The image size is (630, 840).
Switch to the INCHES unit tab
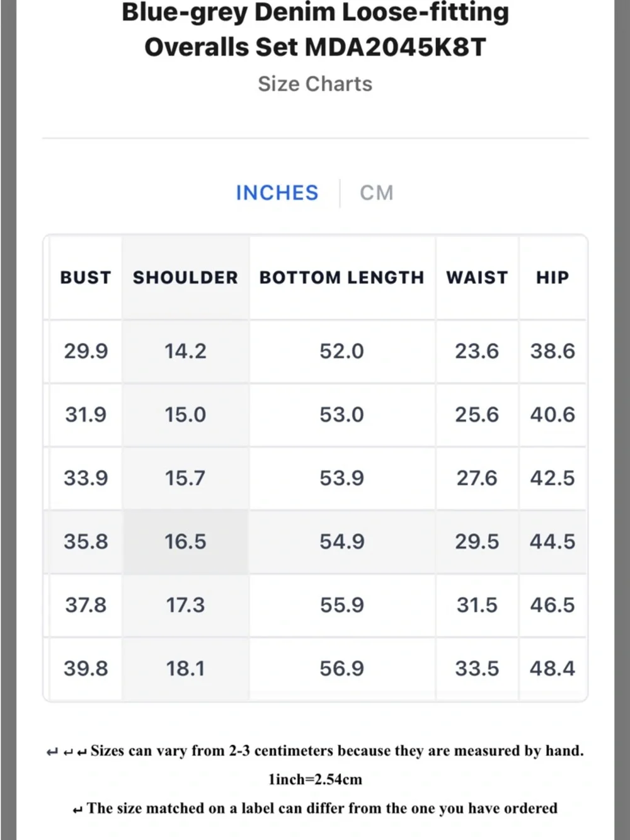coord(277,193)
